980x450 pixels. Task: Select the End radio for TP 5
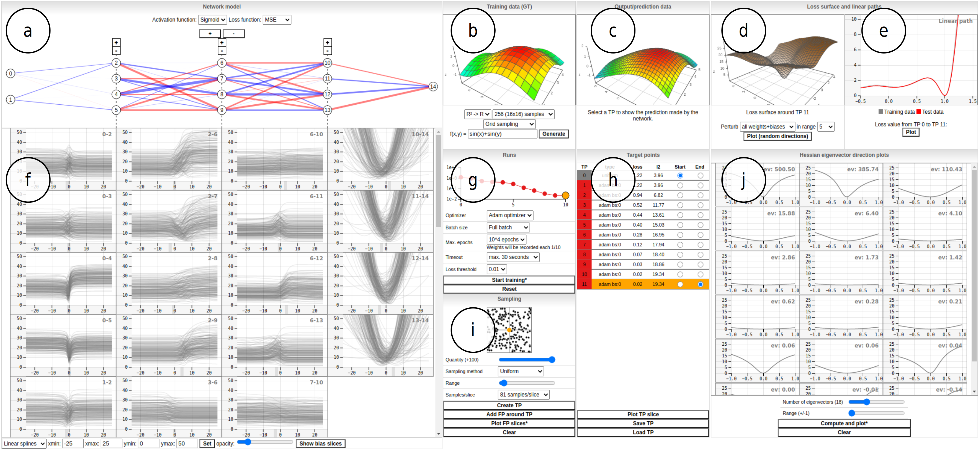click(700, 225)
